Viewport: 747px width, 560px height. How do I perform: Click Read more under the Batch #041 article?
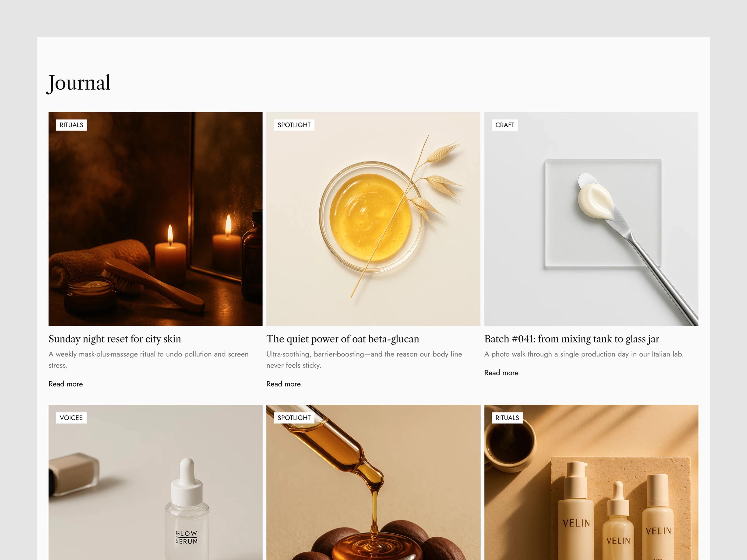tap(501, 373)
